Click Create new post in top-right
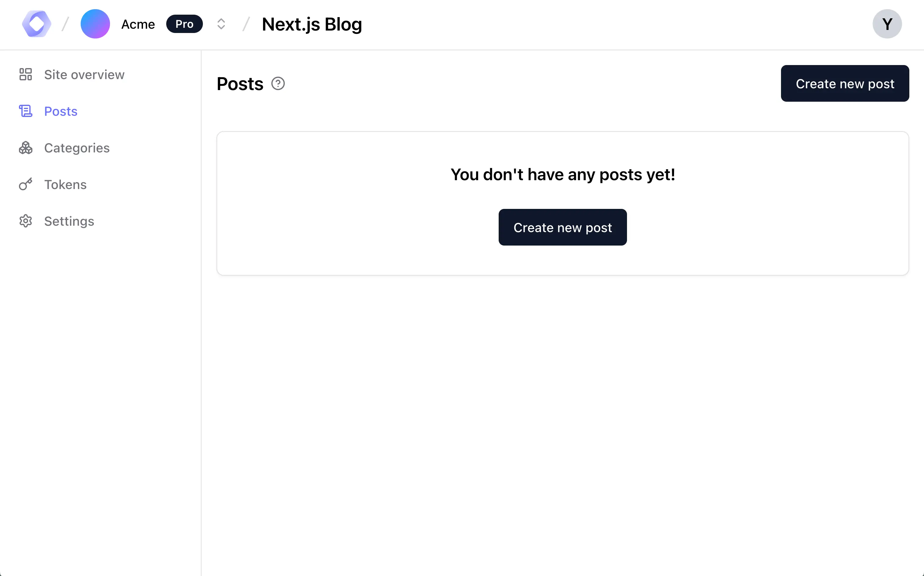 coord(844,83)
